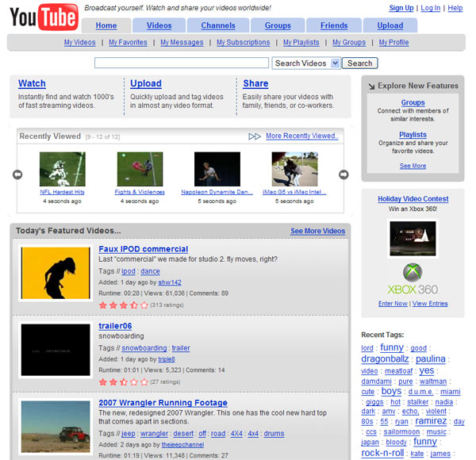Click the Enter Now contest link
Image resolution: width=476 pixels, height=460 pixels.
[x=393, y=304]
